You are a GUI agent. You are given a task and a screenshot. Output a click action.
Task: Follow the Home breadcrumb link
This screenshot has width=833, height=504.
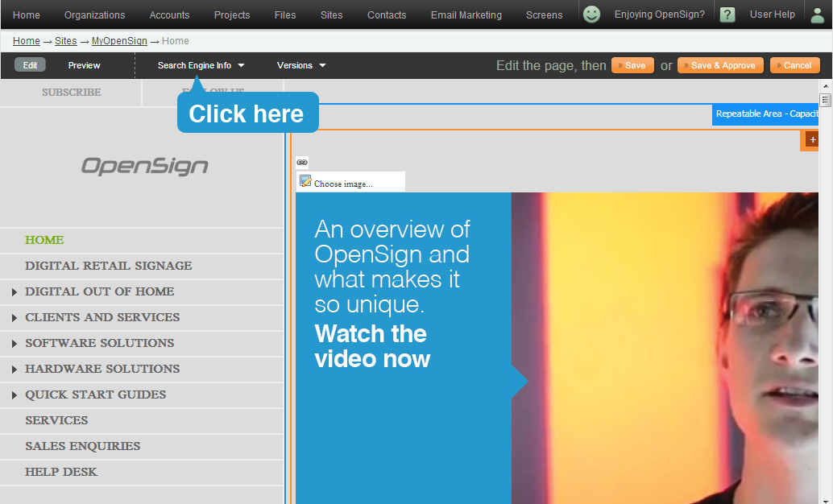click(x=26, y=41)
